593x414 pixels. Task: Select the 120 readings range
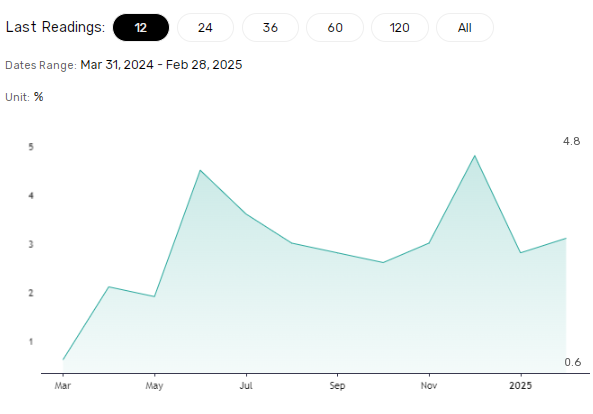(400, 28)
